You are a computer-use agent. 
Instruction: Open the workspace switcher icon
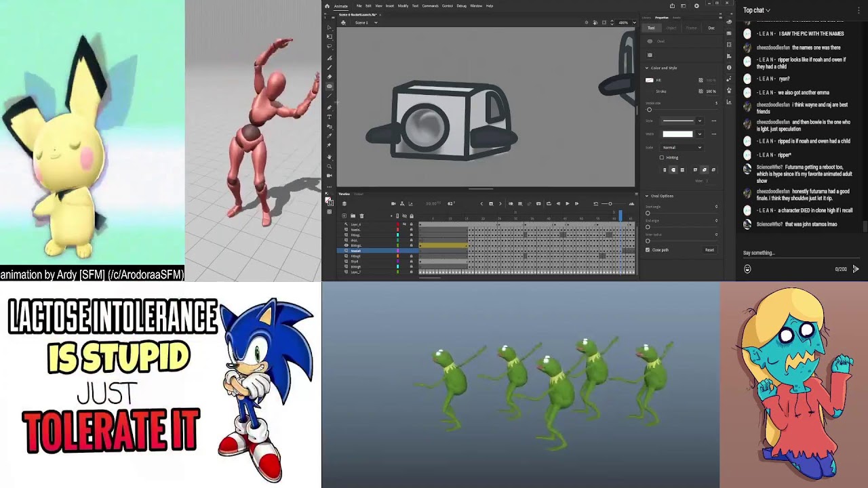coord(683,5)
